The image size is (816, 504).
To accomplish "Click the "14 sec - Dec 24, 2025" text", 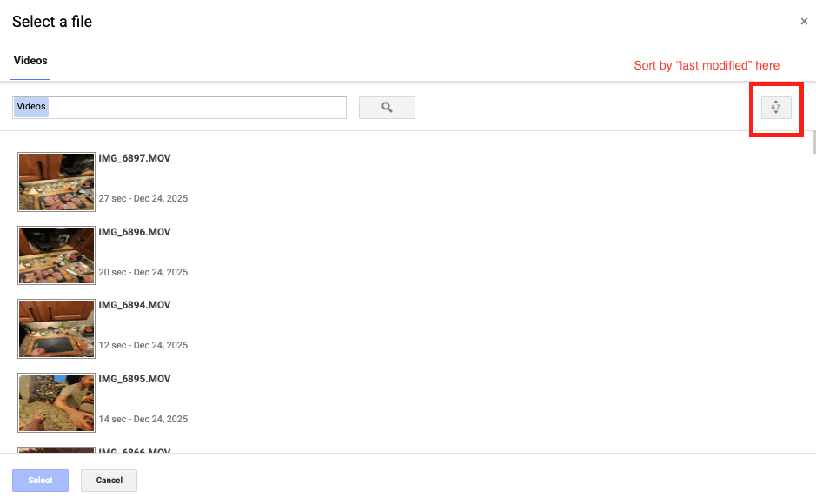I will click(x=143, y=419).
